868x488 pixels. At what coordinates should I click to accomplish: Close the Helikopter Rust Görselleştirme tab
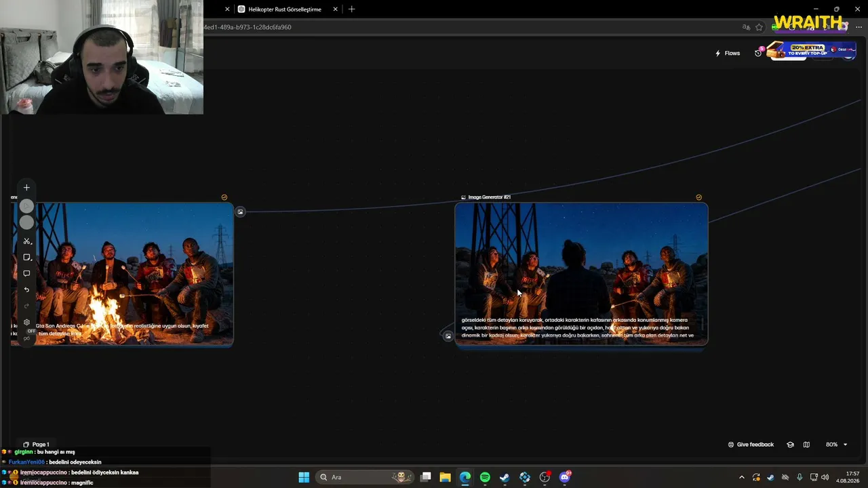pyautogui.click(x=335, y=9)
